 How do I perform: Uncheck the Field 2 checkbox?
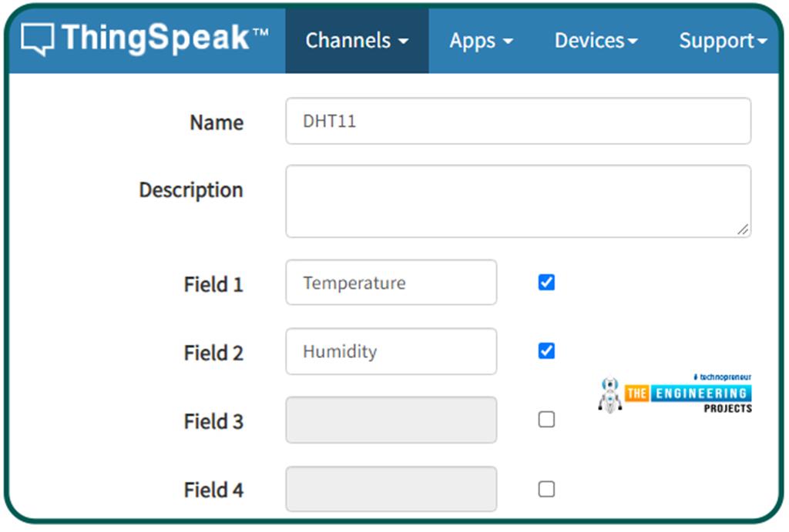coord(546,350)
